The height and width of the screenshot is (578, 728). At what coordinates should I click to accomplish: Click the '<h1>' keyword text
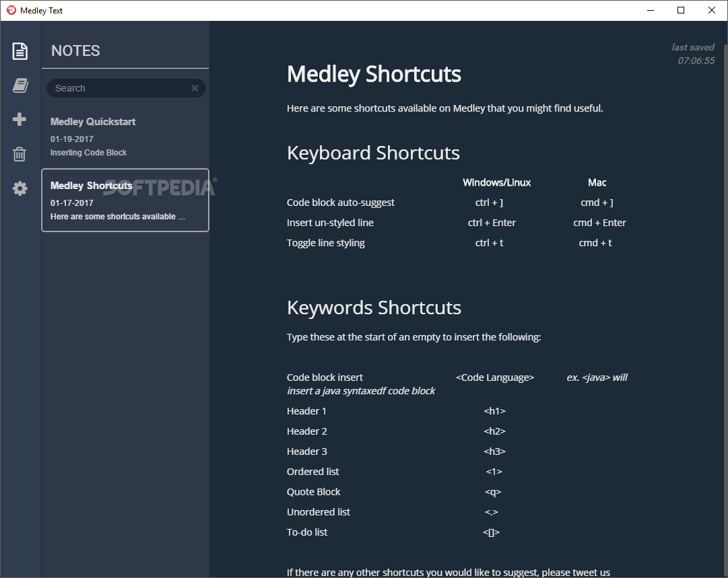tap(494, 411)
